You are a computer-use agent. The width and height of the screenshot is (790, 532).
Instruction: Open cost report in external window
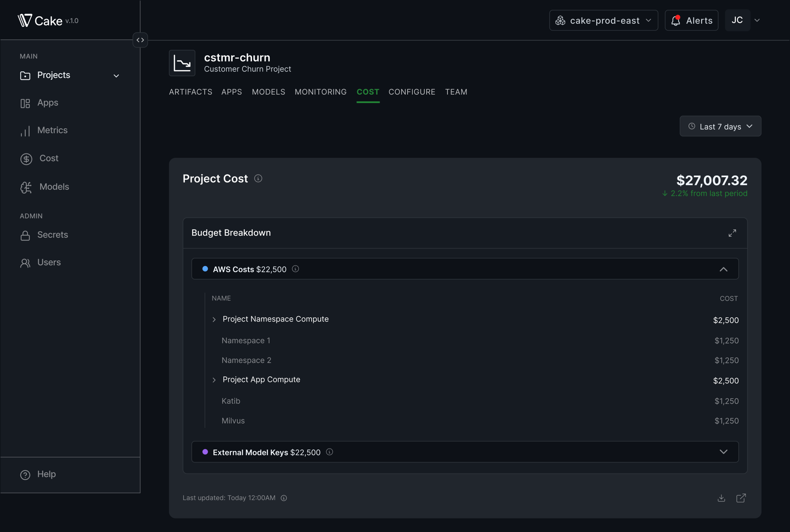(741, 498)
